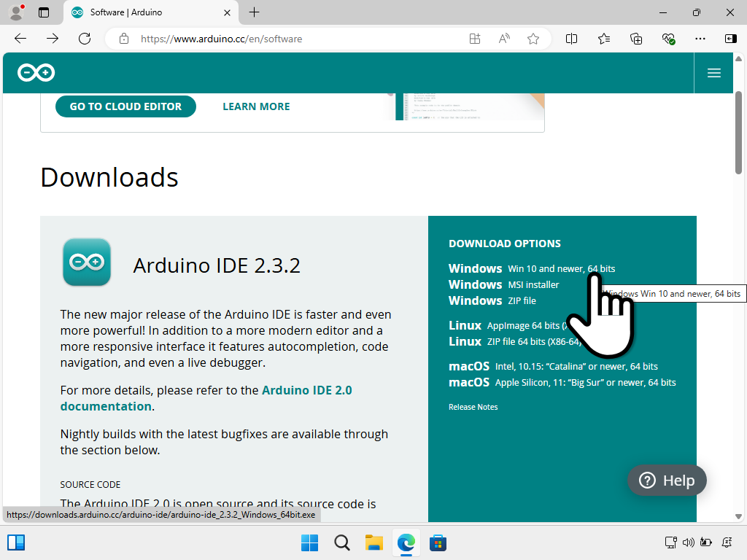Click the page vertical scrollbar thumb
Viewport: 747px width, 560px height.
pos(738,133)
